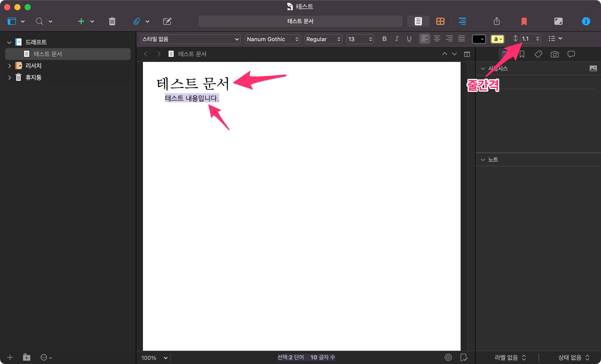
Task: Open the 스타일 없음 style dropdown
Action: (190, 39)
